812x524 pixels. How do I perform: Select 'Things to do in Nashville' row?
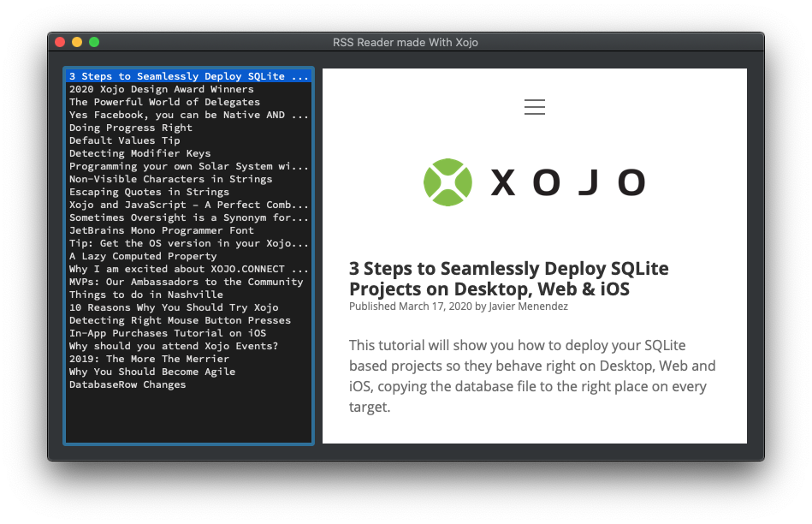point(189,295)
